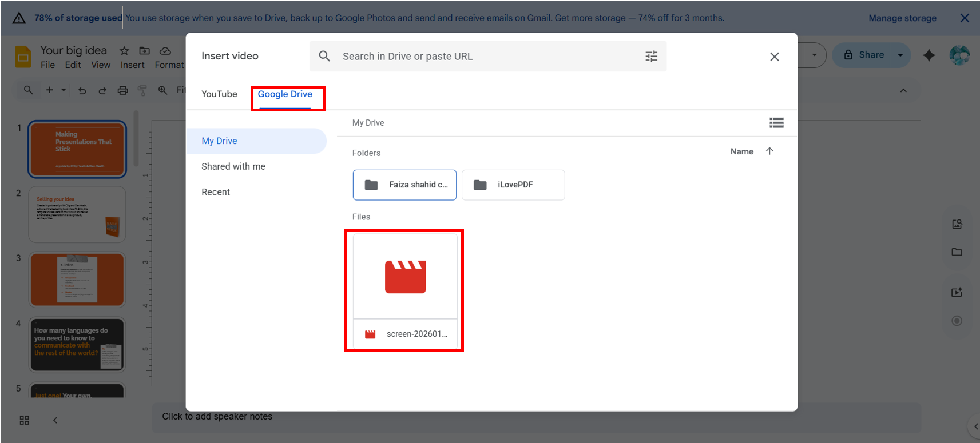
Task: Expand new slide layout dropdown arrow
Action: (x=64, y=90)
